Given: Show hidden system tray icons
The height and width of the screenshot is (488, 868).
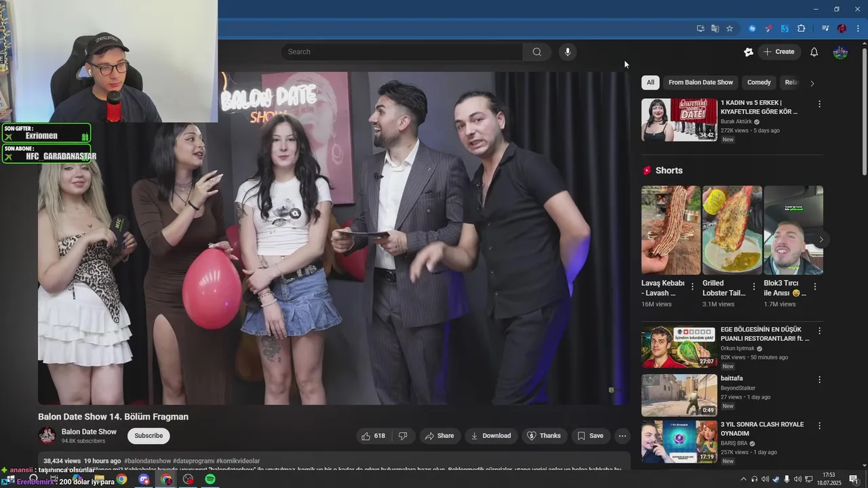Looking at the screenshot, I should point(743,479).
